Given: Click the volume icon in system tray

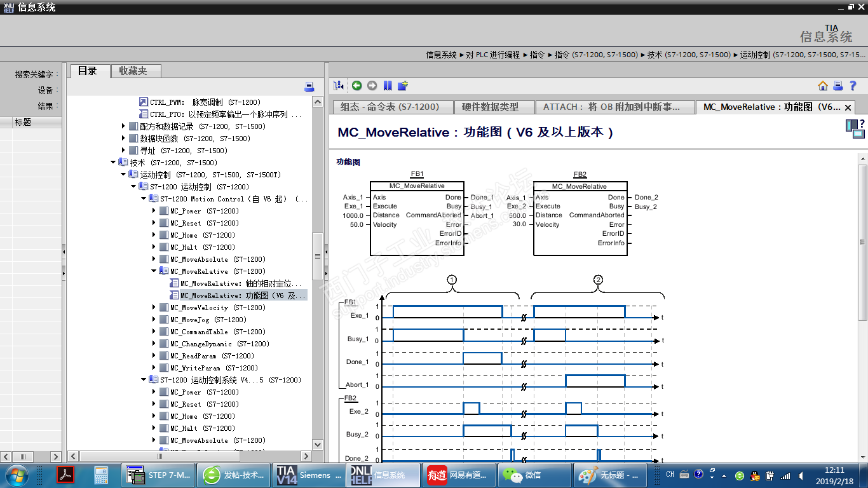Looking at the screenshot, I should pos(801,475).
